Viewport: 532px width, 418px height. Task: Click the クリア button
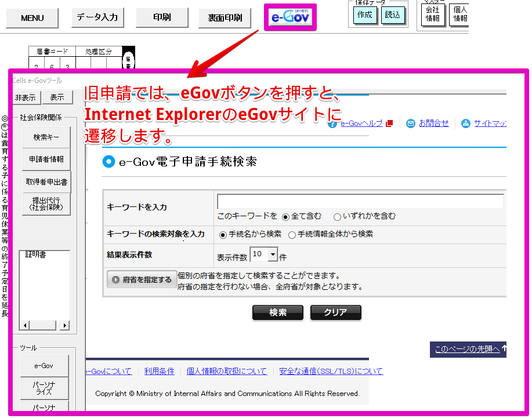335,312
